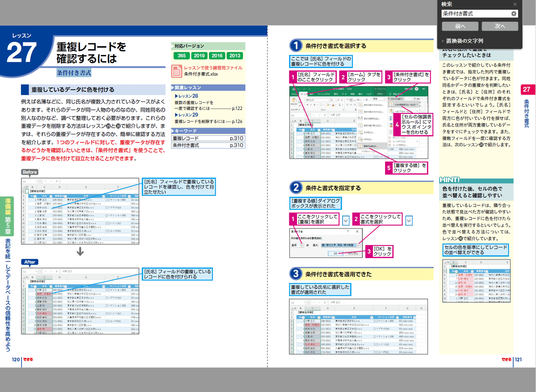This screenshot has width=536, height=392.
Task: Click the callout [ホーム] タブをクリック
Action: pyautogui.click(x=361, y=77)
